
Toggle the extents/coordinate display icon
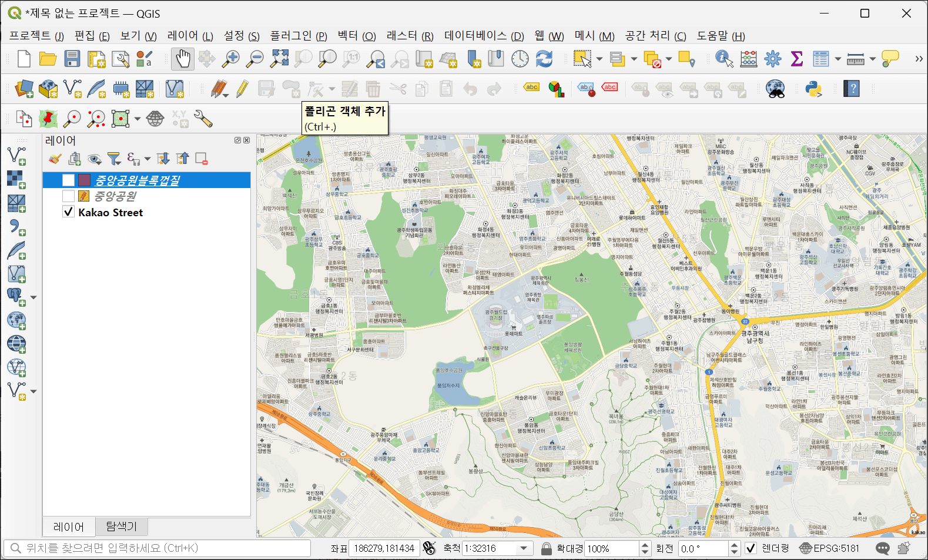(430, 548)
